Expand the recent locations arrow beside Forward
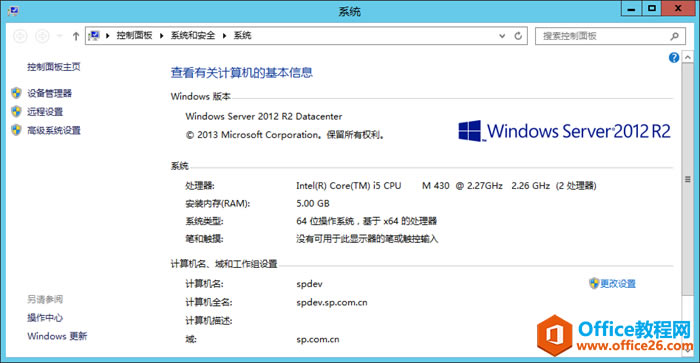This screenshot has width=700, height=363. pos(59,36)
